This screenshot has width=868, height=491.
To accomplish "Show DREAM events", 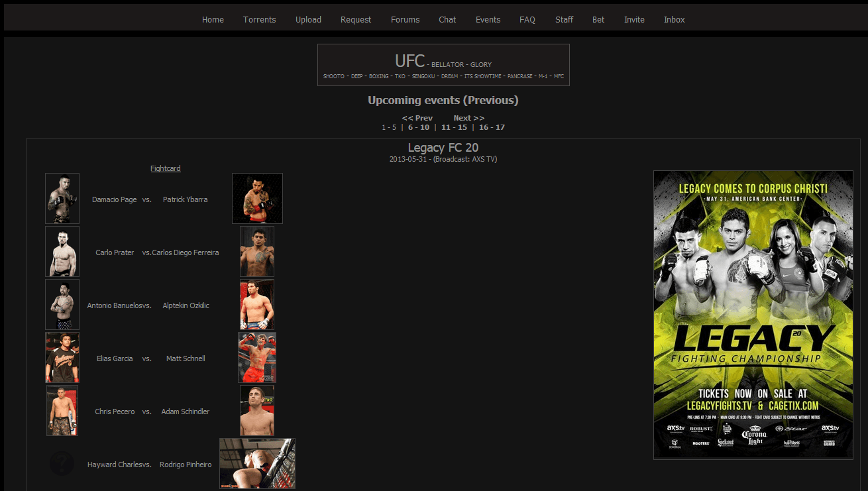I will (450, 77).
